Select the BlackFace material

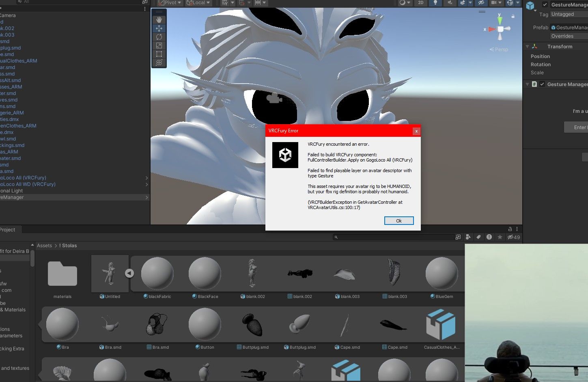[205, 278]
